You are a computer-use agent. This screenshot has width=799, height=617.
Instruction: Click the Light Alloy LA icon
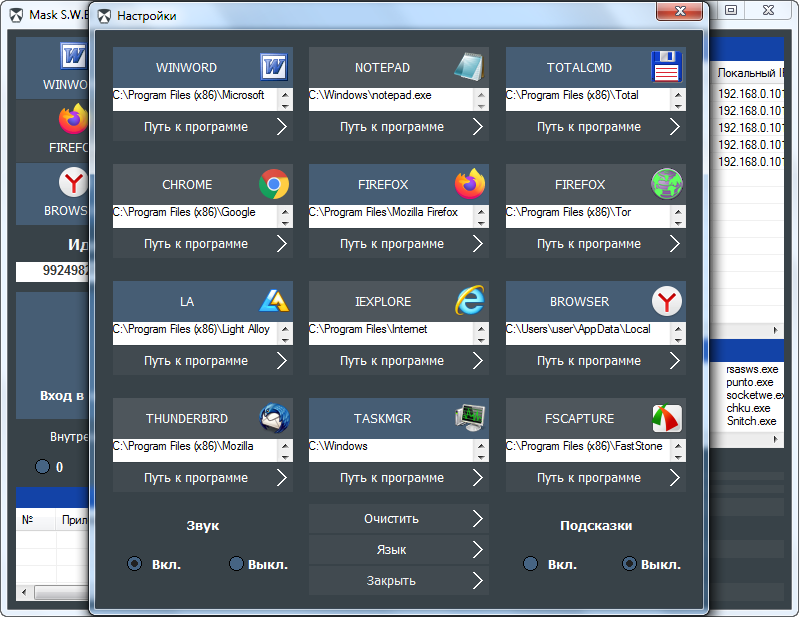point(274,301)
